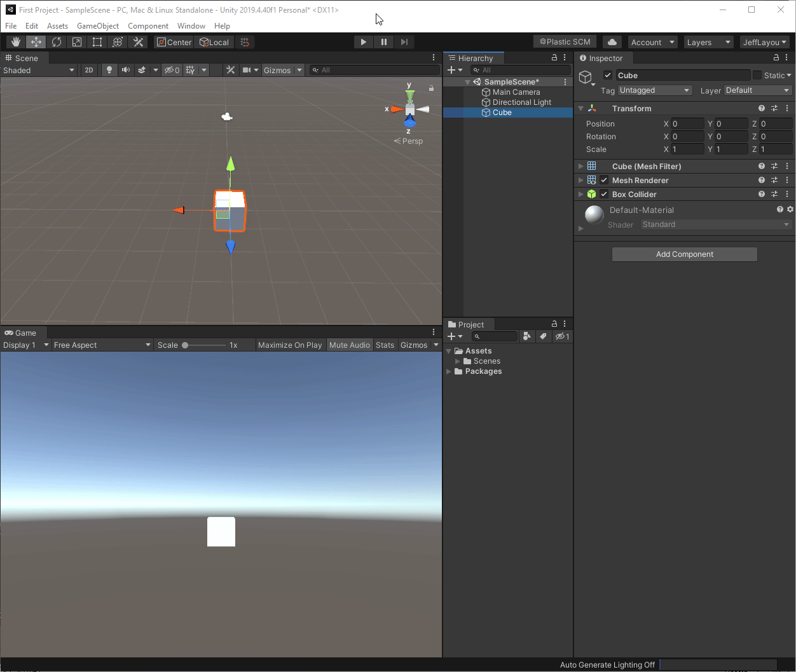Select the Rect Transform tool
Viewport: 796px width, 672px height.
coord(97,41)
